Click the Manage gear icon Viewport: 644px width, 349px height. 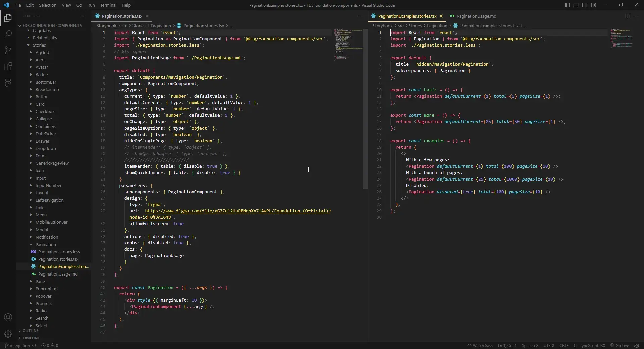point(8,334)
